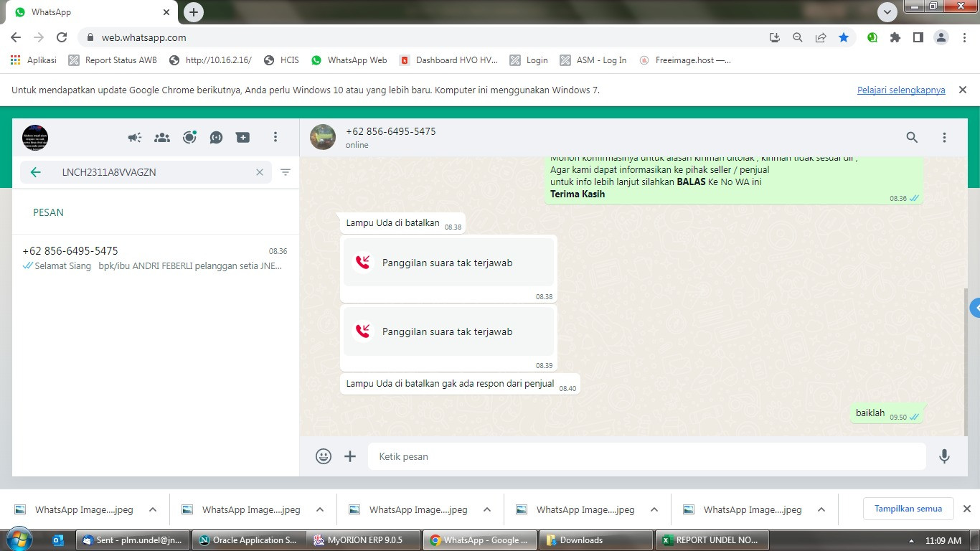Click the install app icon in address bar
980x551 pixels.
(775, 37)
